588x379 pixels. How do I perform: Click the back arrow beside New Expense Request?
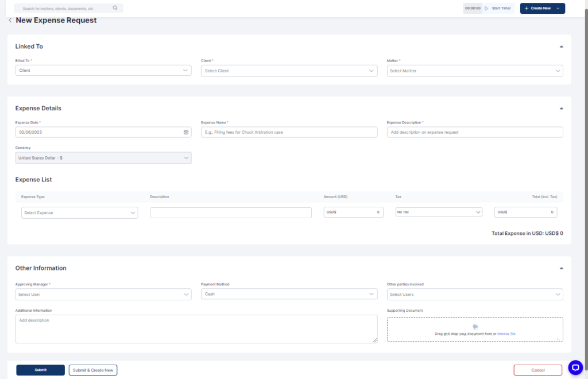tap(10, 21)
